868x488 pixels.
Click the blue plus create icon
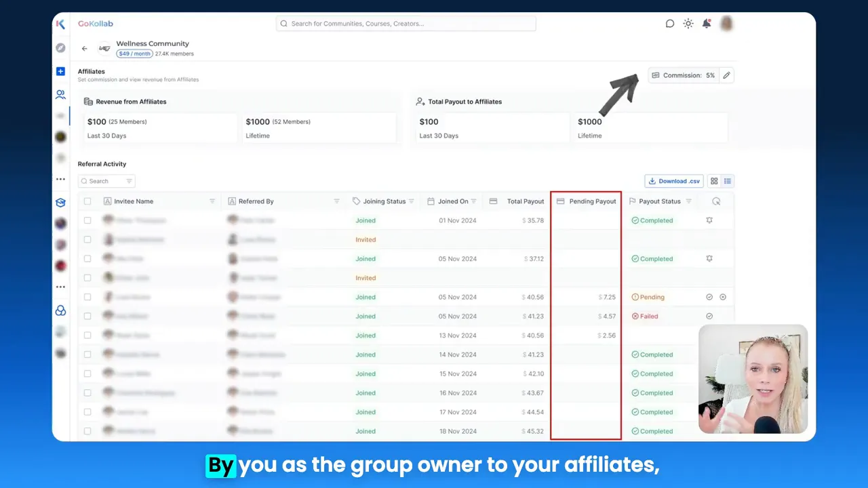tap(60, 71)
